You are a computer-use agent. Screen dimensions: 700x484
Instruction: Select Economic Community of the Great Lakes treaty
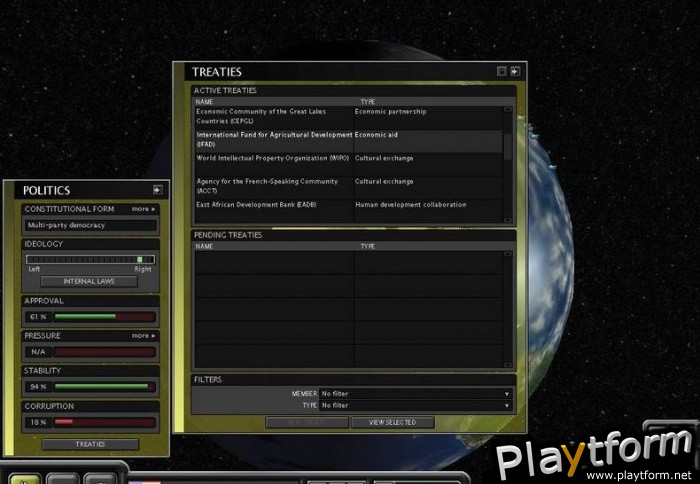pos(274,117)
